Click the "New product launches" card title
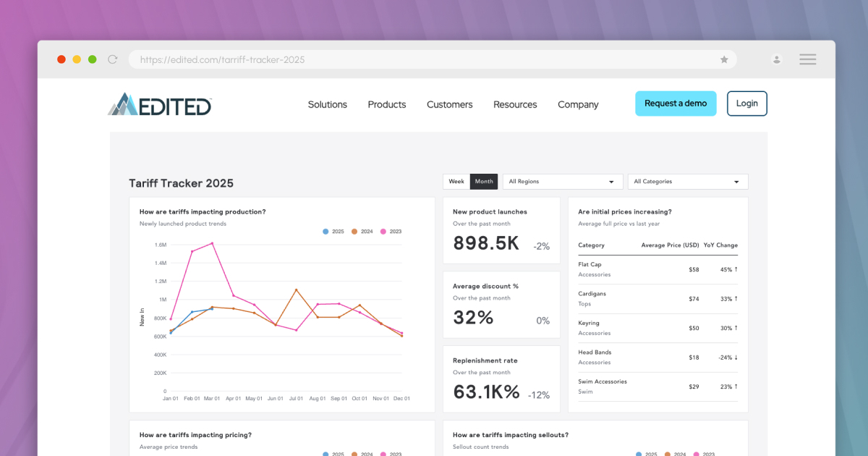The height and width of the screenshot is (456, 868). pyautogui.click(x=490, y=212)
